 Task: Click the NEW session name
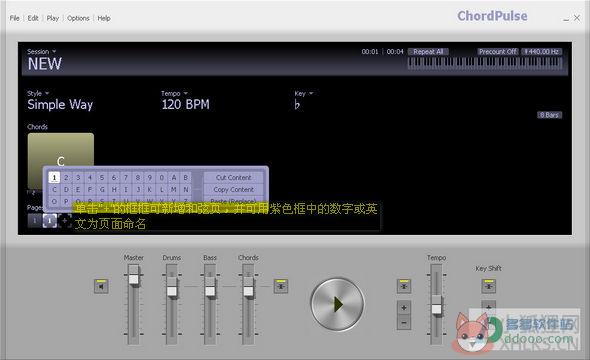tap(44, 64)
